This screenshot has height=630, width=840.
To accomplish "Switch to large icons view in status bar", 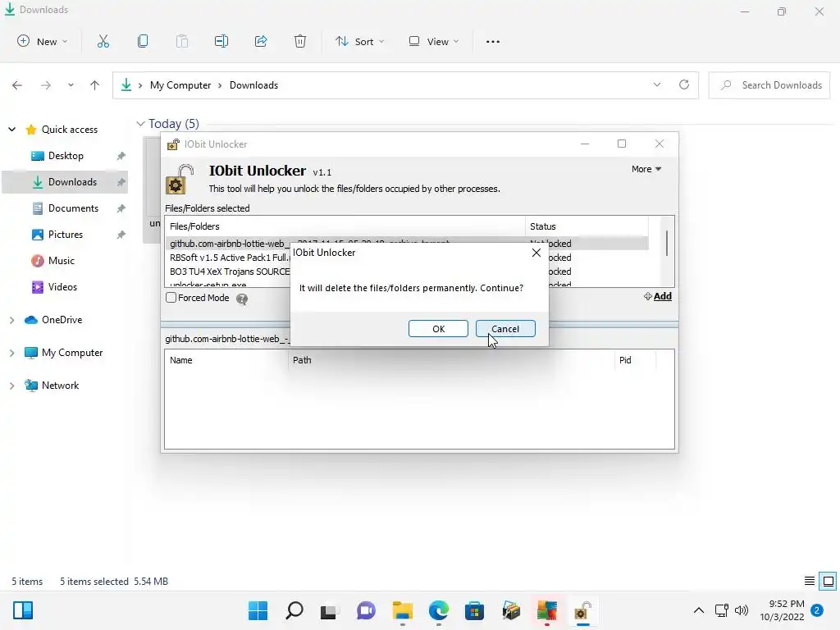I will tap(829, 582).
